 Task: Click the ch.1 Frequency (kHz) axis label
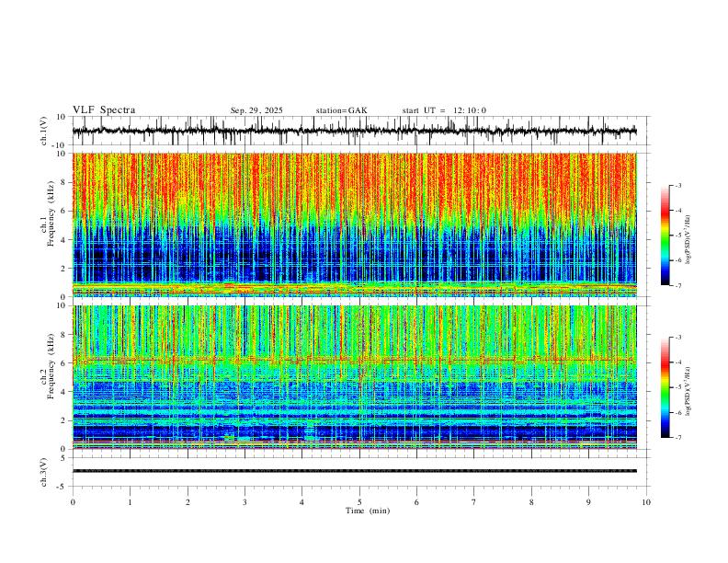tap(48, 212)
